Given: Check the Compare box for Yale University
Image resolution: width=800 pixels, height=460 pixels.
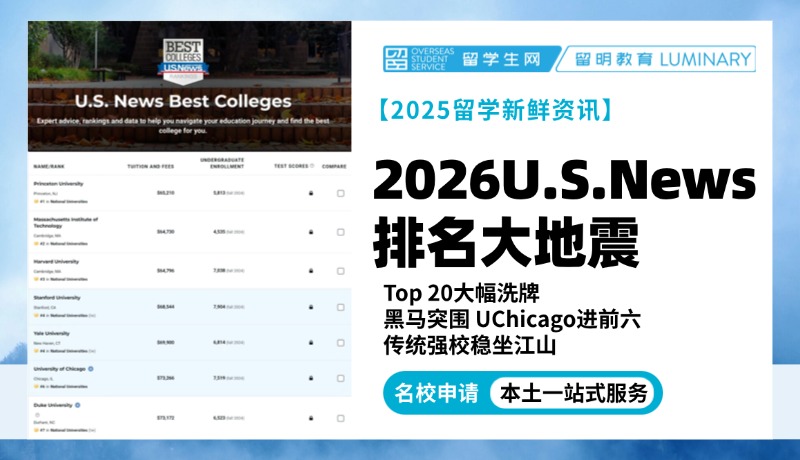Looking at the screenshot, I should point(341,343).
